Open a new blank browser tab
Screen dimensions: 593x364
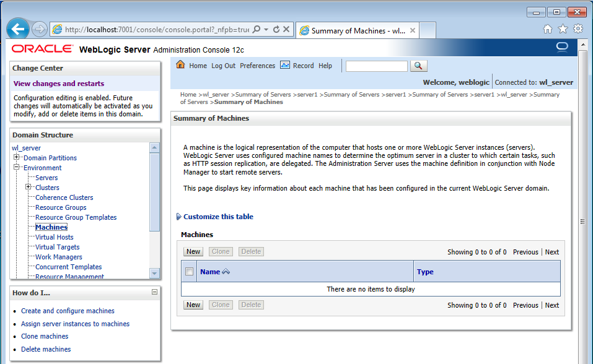click(428, 30)
